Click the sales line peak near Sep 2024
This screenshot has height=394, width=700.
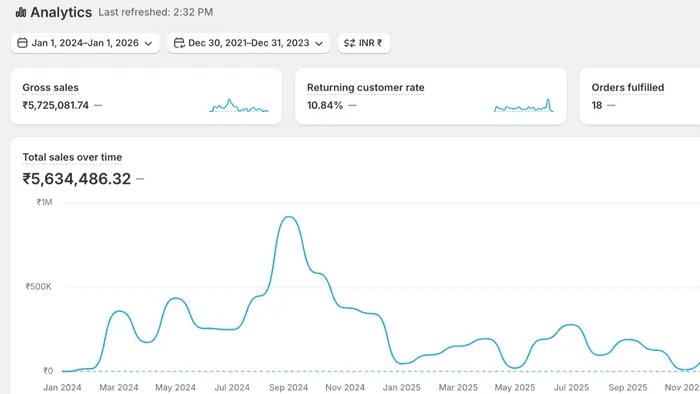[289, 217]
